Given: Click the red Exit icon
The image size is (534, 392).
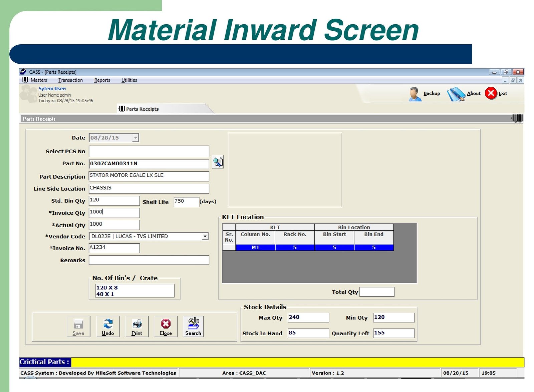Looking at the screenshot, I should (x=491, y=93).
